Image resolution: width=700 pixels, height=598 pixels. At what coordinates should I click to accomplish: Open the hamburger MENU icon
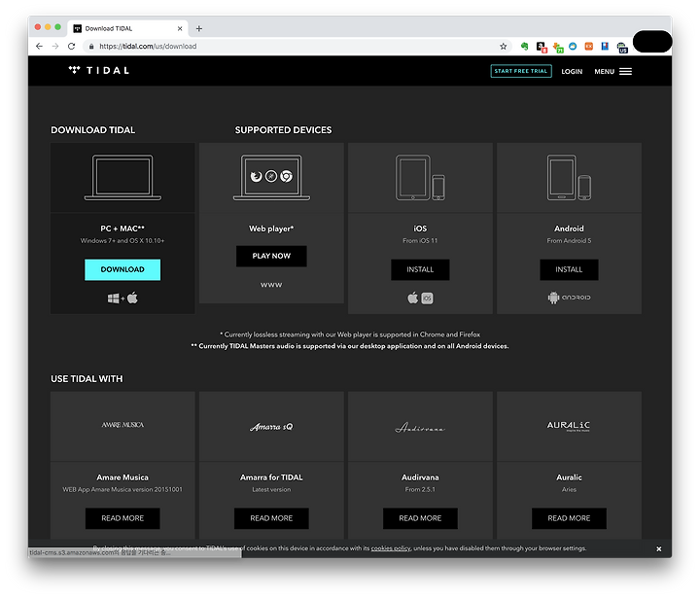625,71
